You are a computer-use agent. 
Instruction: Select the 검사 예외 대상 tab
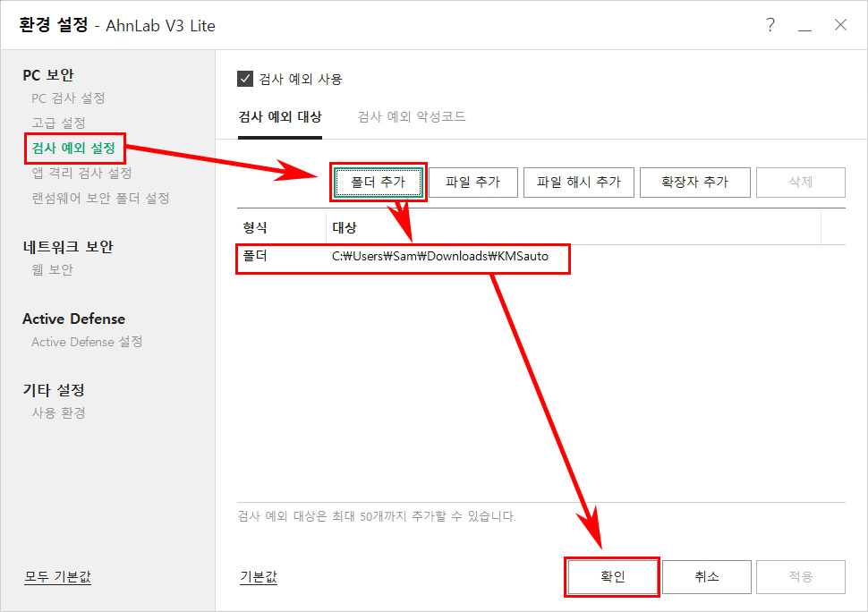pyautogui.click(x=282, y=116)
